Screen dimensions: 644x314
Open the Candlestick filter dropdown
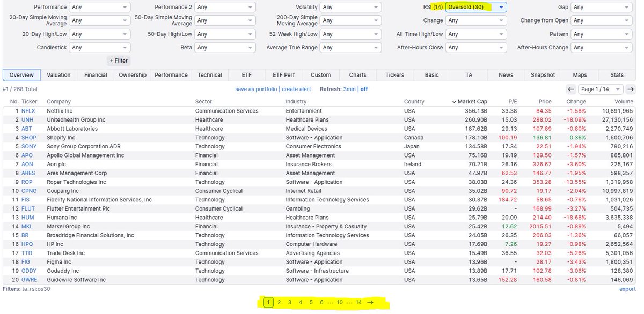pyautogui.click(x=100, y=47)
